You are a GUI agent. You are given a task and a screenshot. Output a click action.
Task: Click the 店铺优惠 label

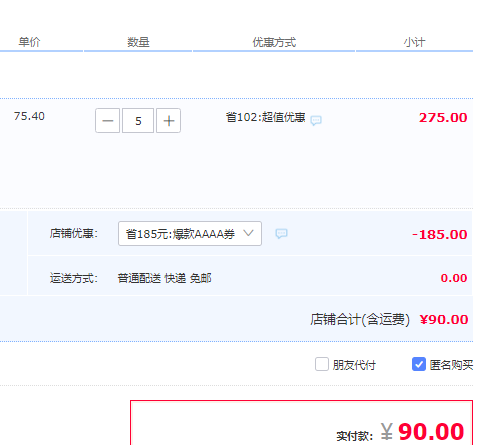(x=74, y=233)
